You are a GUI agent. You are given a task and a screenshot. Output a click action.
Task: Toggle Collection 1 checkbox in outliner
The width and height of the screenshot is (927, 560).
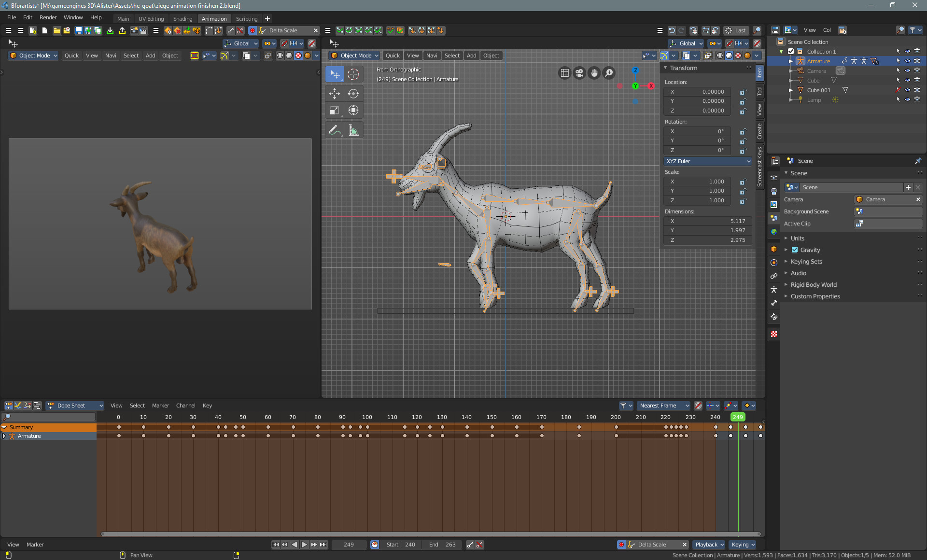tap(791, 52)
